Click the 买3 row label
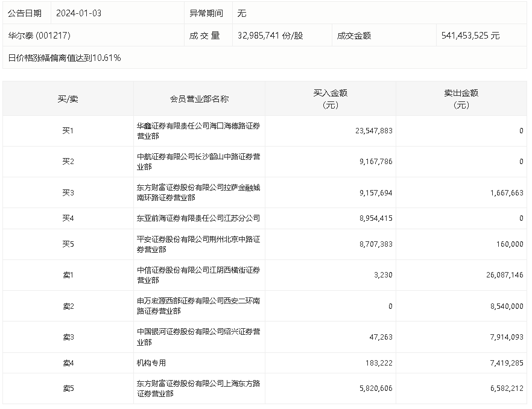This screenshot has height=409, width=532. click(68, 193)
